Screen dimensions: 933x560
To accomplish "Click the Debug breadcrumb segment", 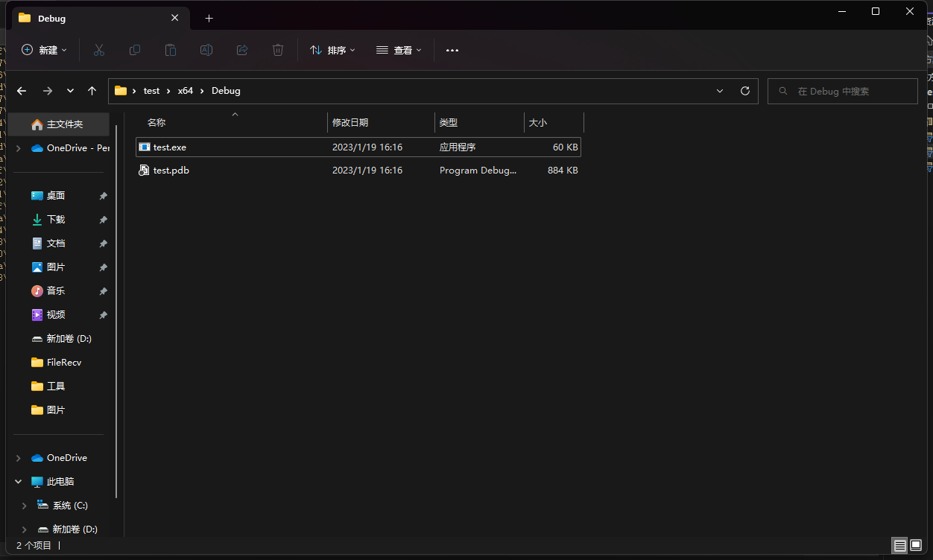I will [226, 91].
